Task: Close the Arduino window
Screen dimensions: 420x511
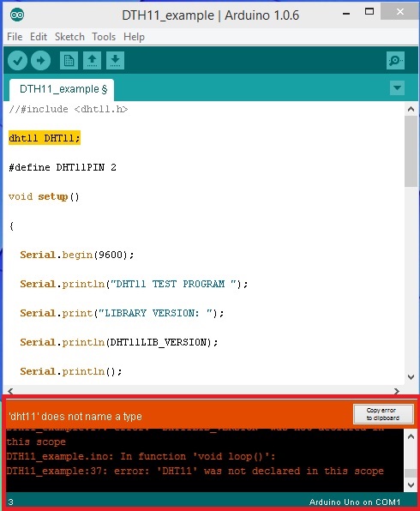Action: click(400, 12)
